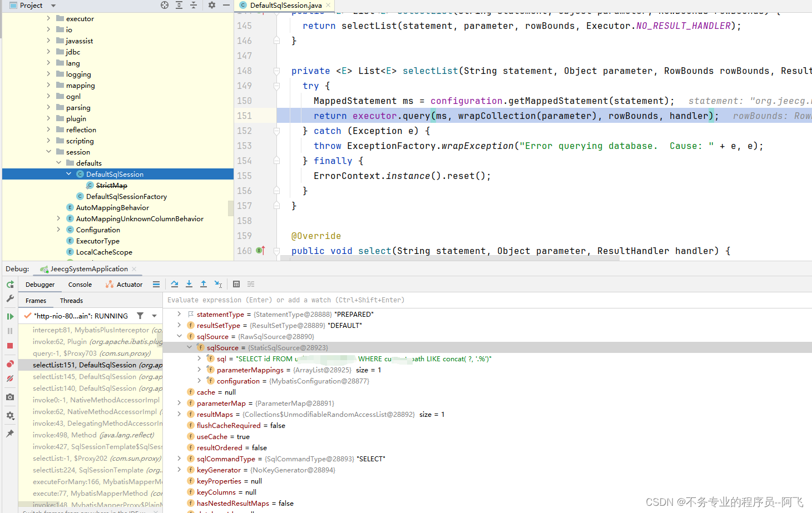
Task: Click the camera thread dump icon
Action: (10, 397)
